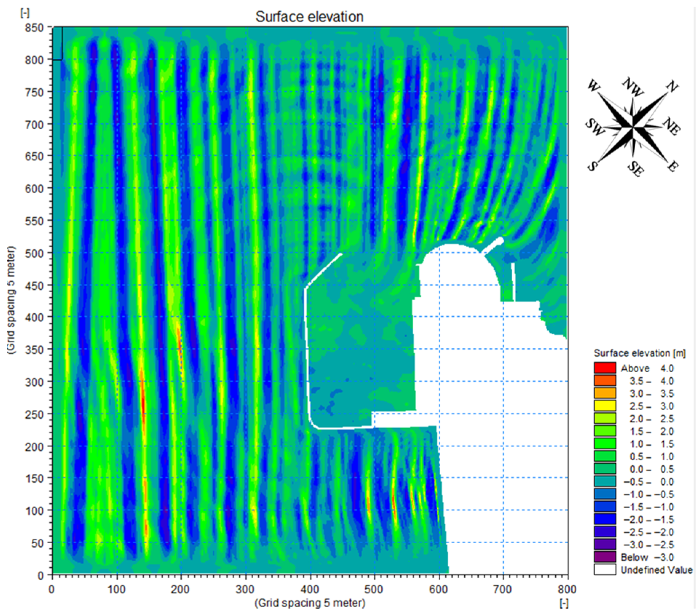
Task: Click the y-axis tick label 850
Action: (34, 28)
